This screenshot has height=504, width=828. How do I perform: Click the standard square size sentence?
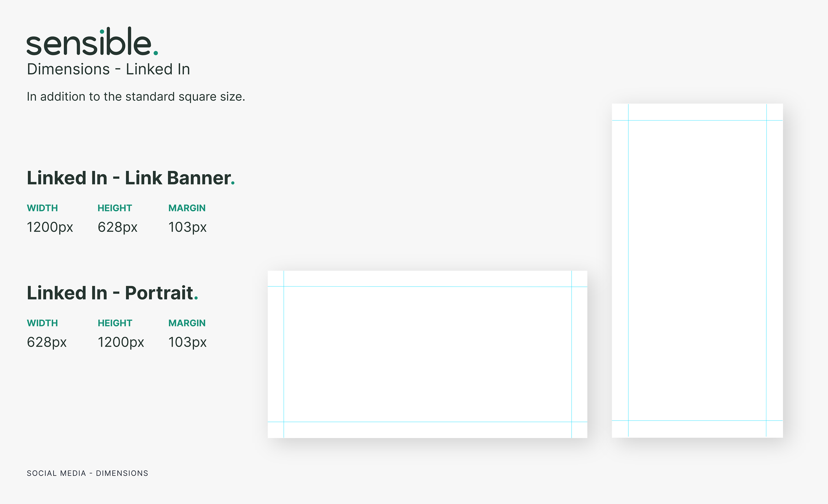(x=136, y=97)
